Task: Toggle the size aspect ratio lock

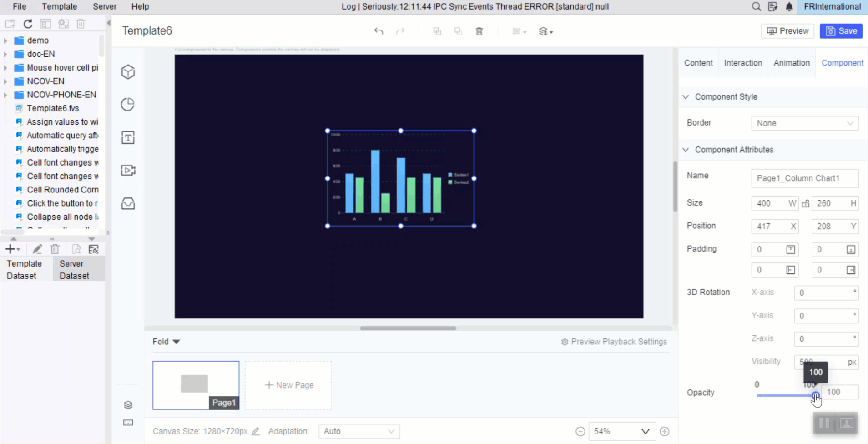Action: click(x=806, y=203)
